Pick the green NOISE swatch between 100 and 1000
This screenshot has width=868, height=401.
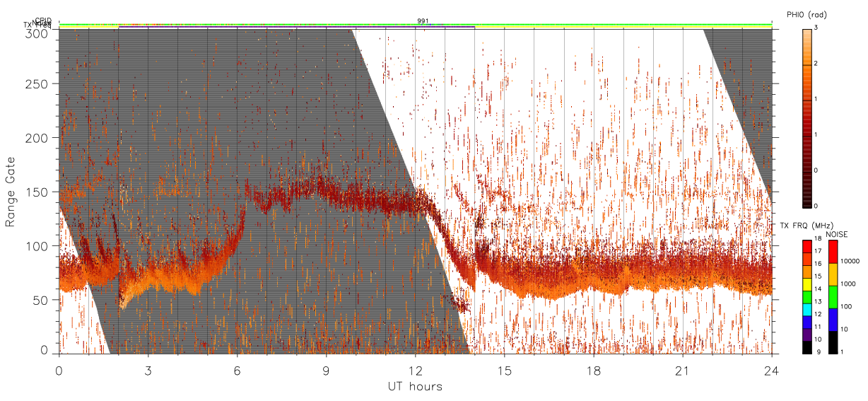coord(833,297)
